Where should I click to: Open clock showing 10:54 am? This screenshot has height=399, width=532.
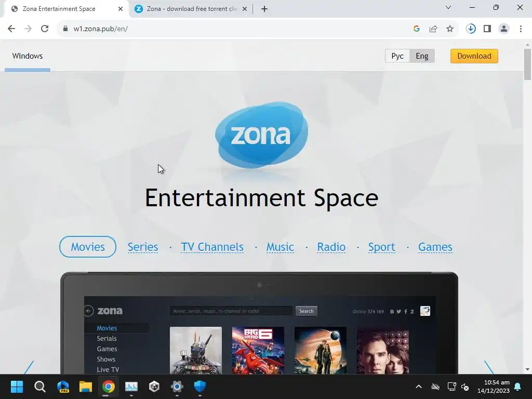tap(494, 387)
